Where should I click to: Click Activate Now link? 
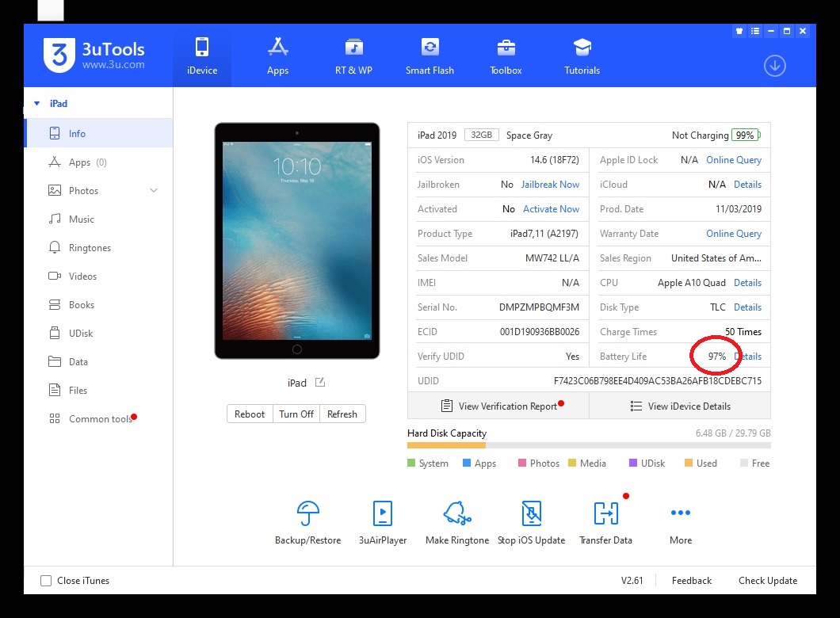[x=552, y=209]
